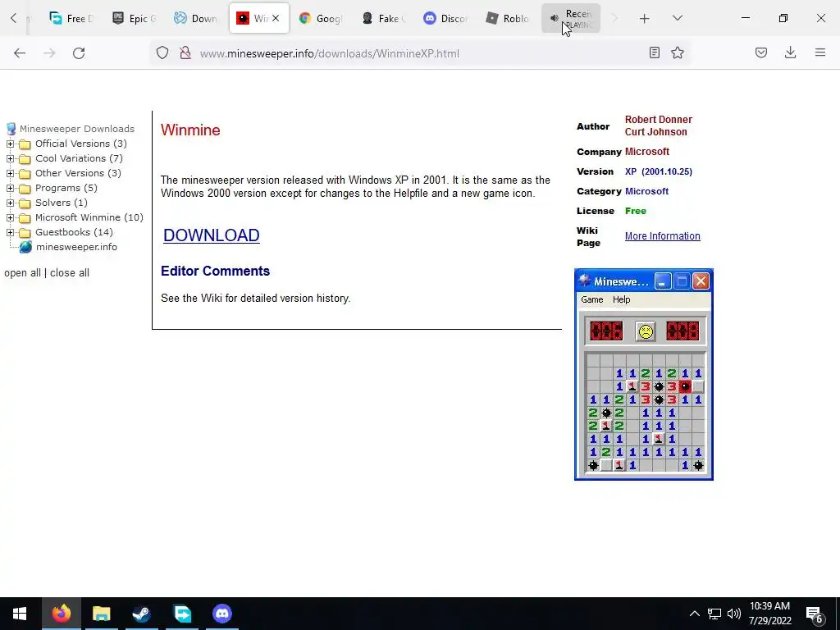Switch to the Disco... browser tab

tap(445, 18)
